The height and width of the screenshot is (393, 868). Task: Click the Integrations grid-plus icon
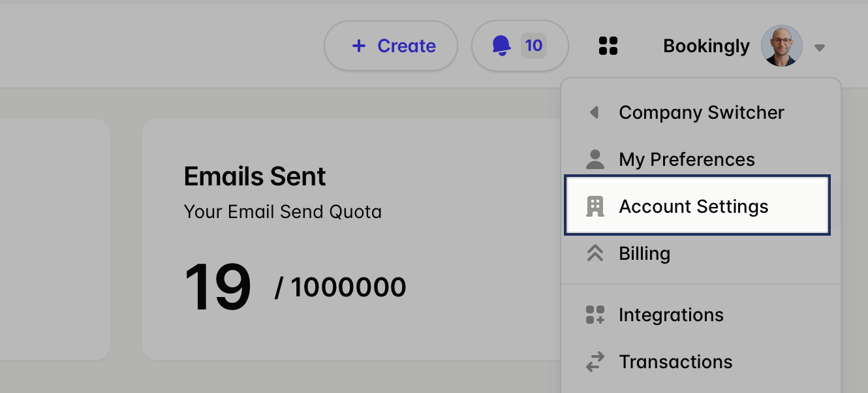tap(595, 315)
